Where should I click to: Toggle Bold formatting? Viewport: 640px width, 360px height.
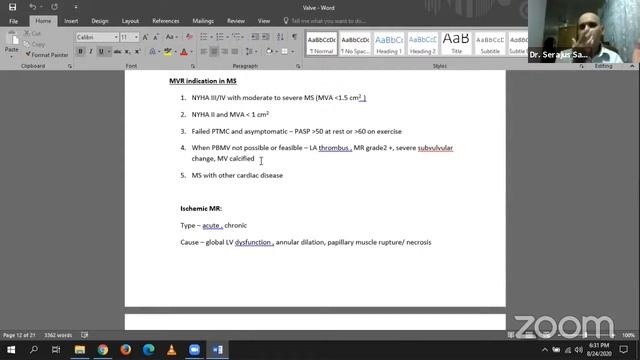tap(80, 52)
